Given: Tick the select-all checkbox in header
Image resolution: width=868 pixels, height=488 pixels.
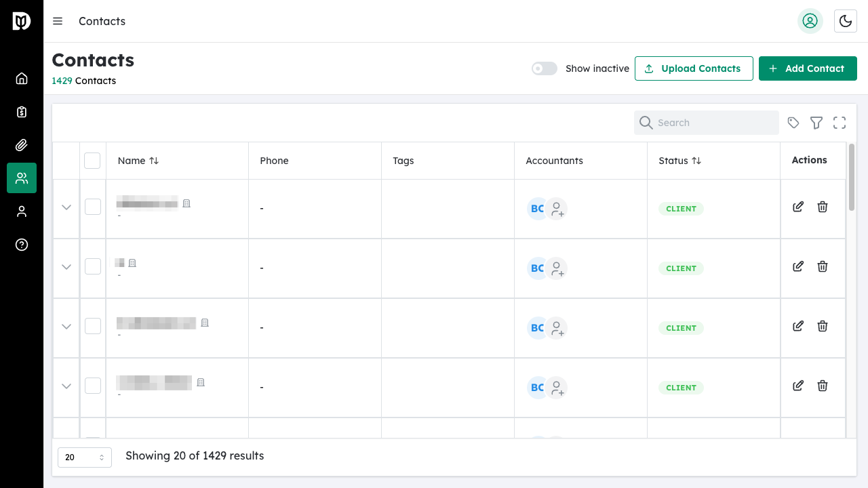Looking at the screenshot, I should click(x=92, y=161).
